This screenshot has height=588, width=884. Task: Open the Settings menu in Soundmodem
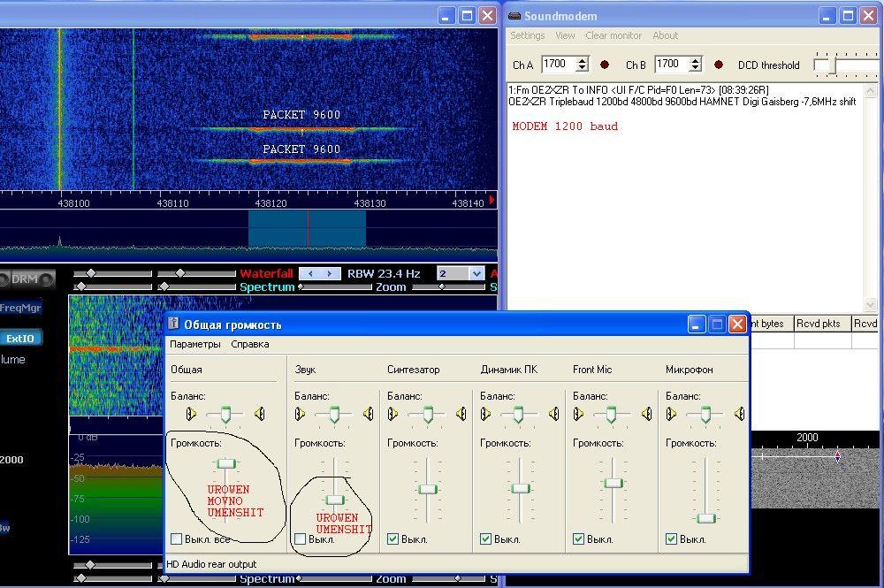click(x=527, y=35)
